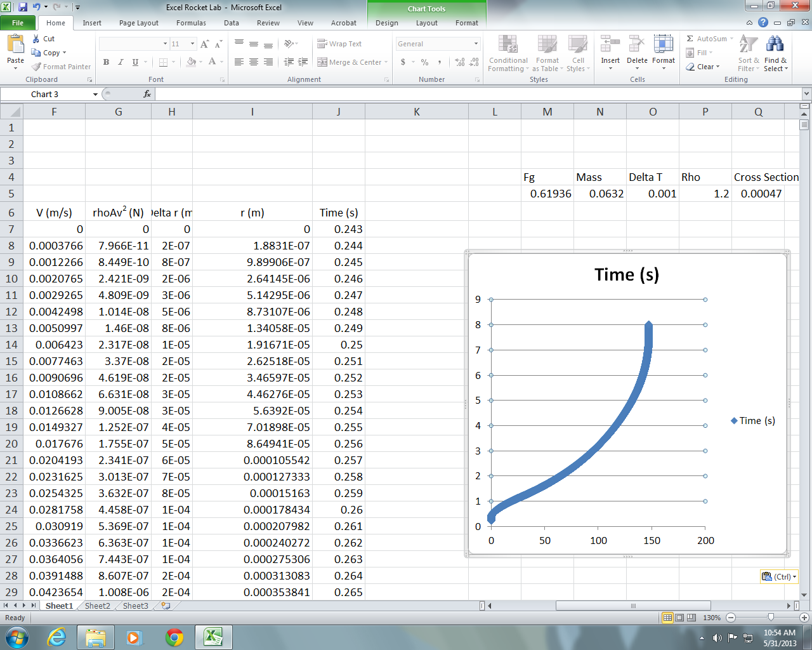812x650 pixels.
Task: Click the Comma Style icon
Action: 439,62
